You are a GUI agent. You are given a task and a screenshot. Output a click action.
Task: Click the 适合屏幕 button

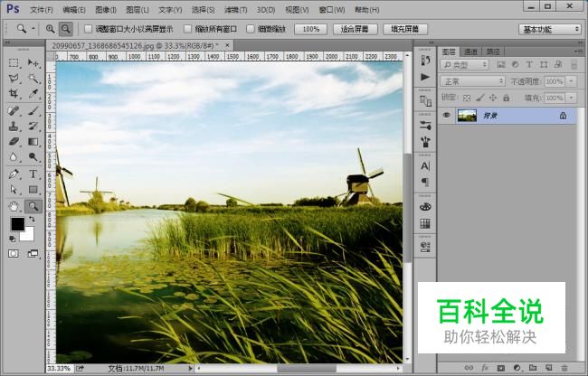(355, 29)
